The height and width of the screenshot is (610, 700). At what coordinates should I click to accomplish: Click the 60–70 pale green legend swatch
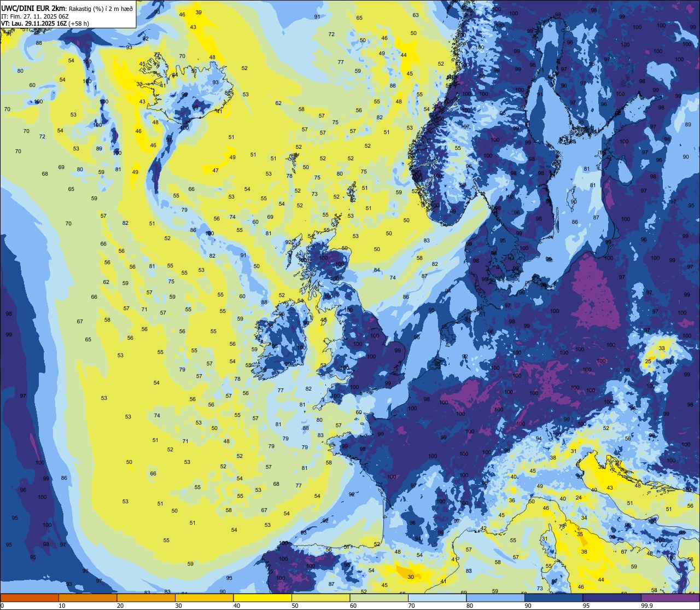point(379,598)
